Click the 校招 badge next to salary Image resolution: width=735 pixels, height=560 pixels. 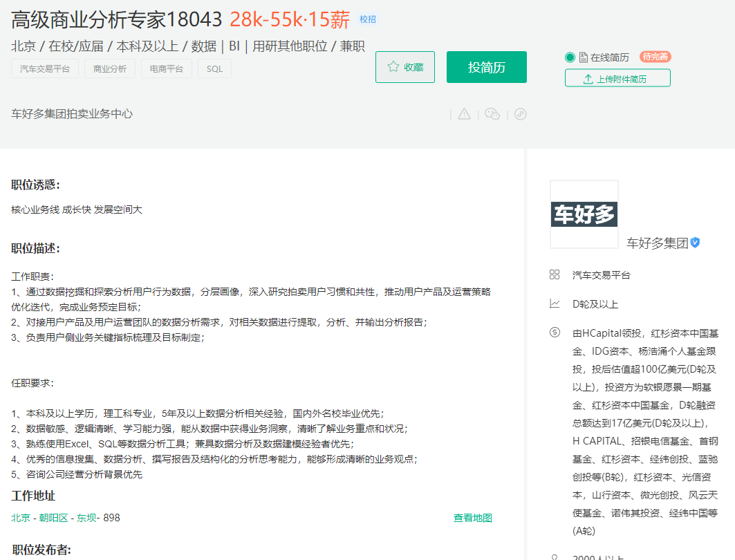pyautogui.click(x=368, y=19)
